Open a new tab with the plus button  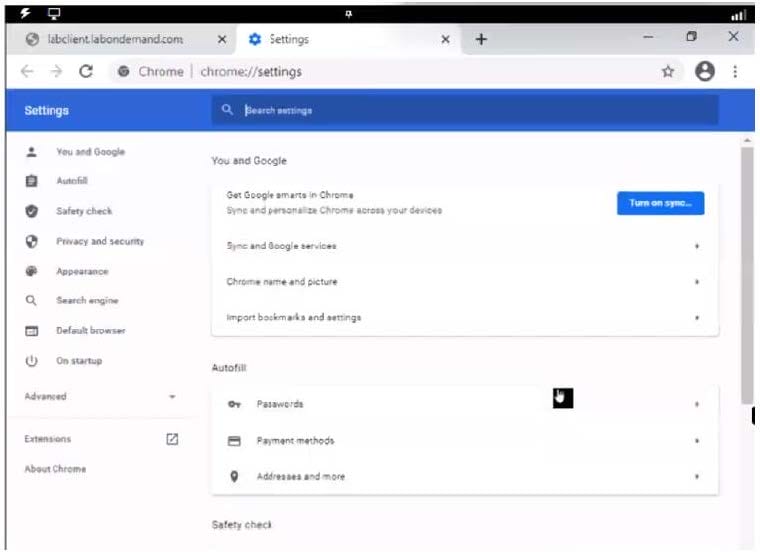481,39
